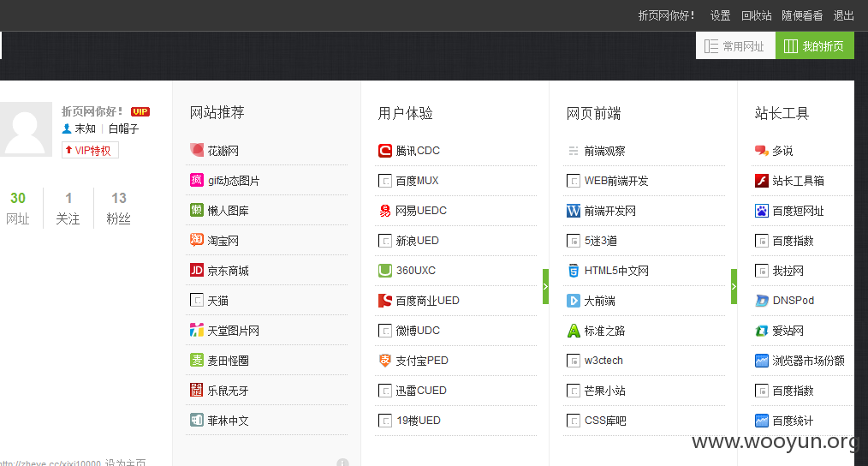The height and width of the screenshot is (466, 868).
Task: Click 白帽子 label in profile
Action: click(123, 128)
